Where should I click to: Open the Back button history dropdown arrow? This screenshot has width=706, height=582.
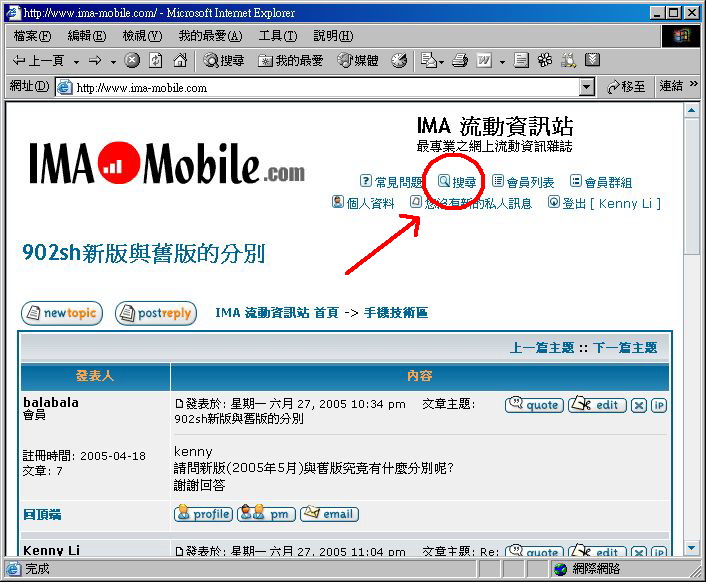point(73,61)
